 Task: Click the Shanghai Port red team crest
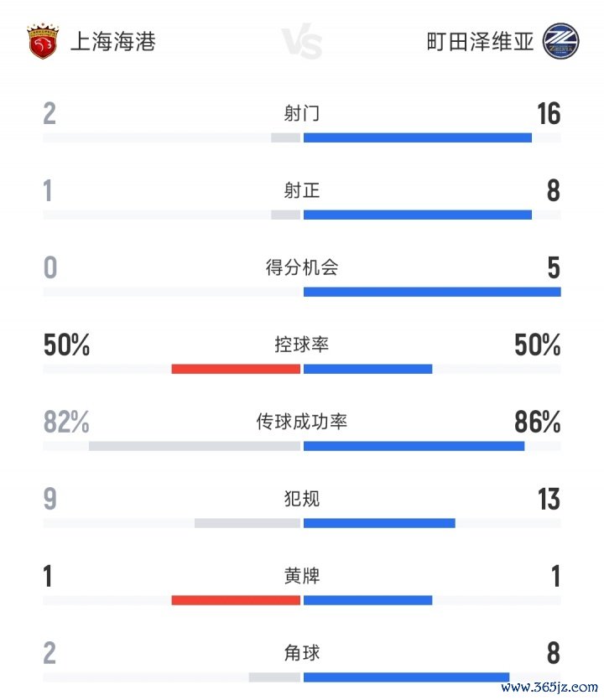click(x=43, y=42)
